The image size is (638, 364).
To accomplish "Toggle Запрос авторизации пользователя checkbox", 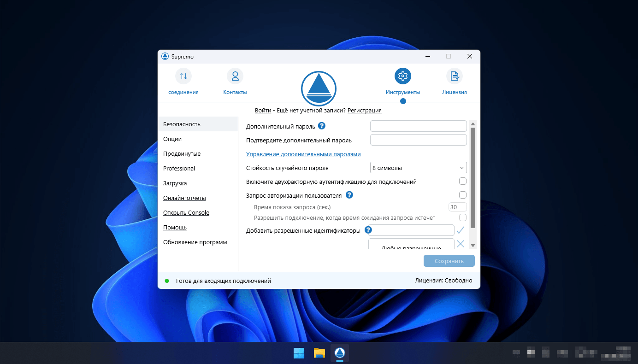I will [x=463, y=195].
